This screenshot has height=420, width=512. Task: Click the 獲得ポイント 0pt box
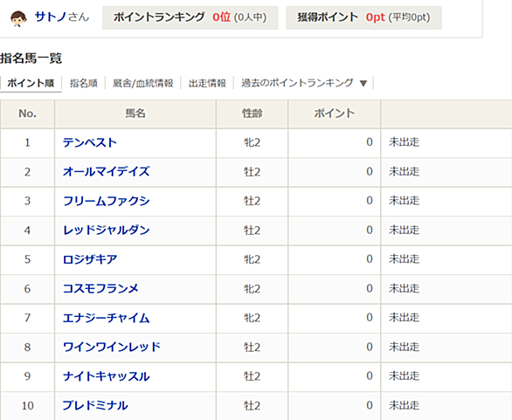pyautogui.click(x=363, y=17)
